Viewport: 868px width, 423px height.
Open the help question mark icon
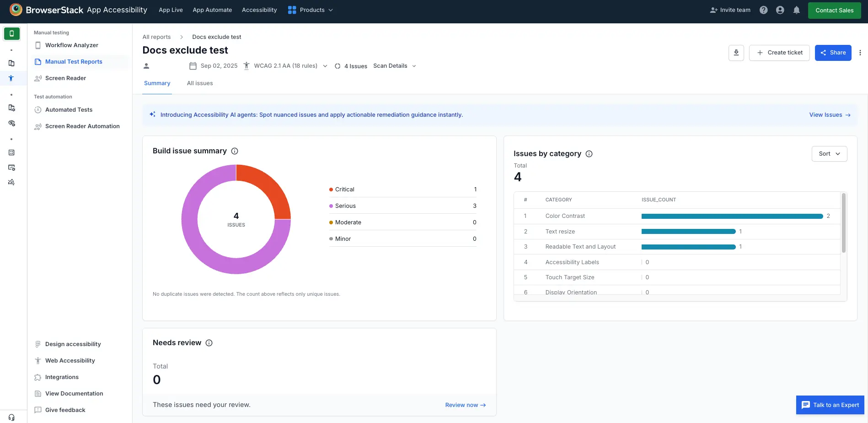tap(763, 10)
